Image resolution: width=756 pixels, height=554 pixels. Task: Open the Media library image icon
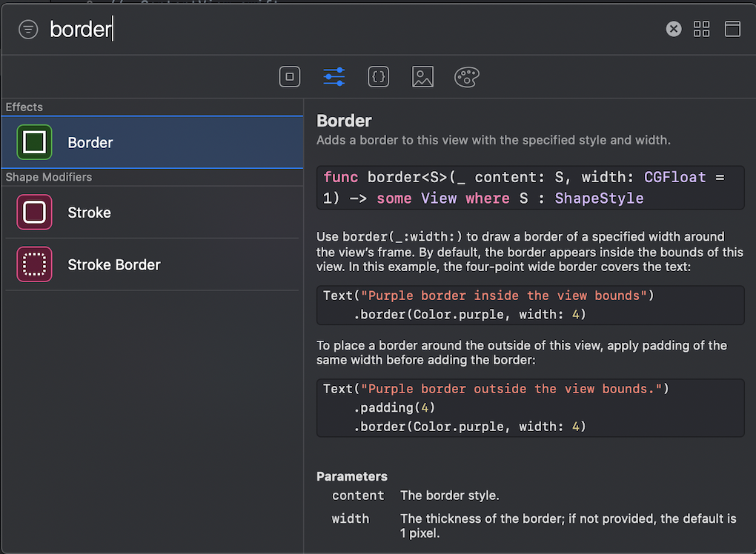[x=423, y=76]
